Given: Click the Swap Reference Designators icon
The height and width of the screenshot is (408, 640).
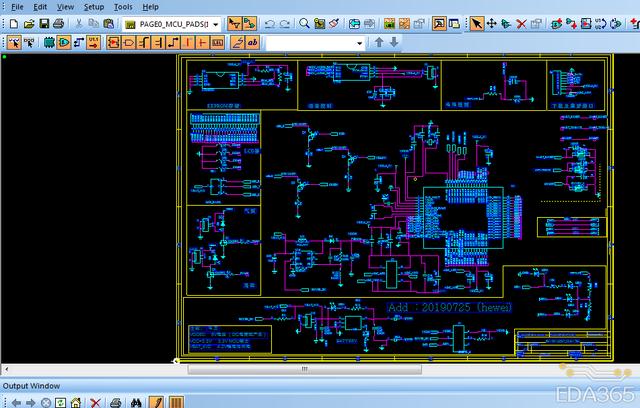Looking at the screenshot, I should point(601,24).
